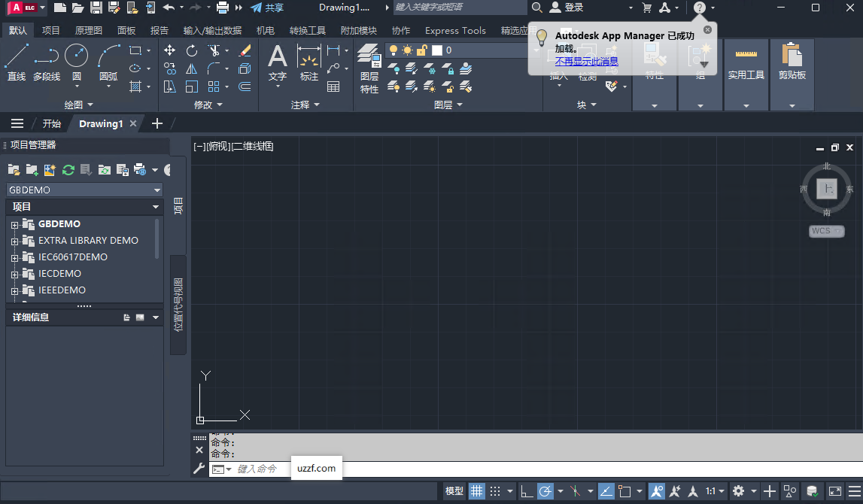Screen dimensions: 863x504
Task: Switch to the Express Tools ribbon tab
Action: 455,31
